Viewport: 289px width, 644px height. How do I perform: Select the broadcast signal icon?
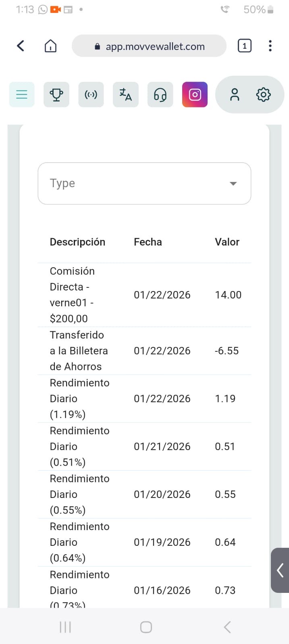tap(91, 95)
